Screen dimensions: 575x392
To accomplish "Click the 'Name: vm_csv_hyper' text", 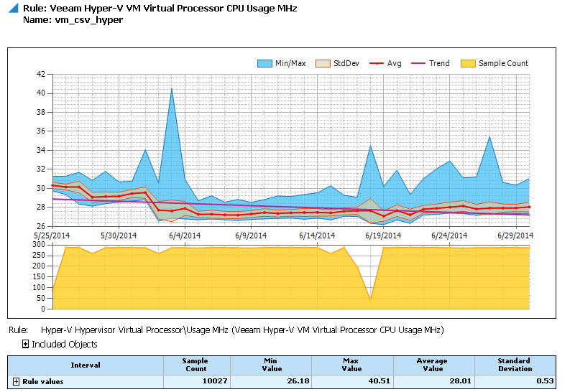I will coord(73,20).
